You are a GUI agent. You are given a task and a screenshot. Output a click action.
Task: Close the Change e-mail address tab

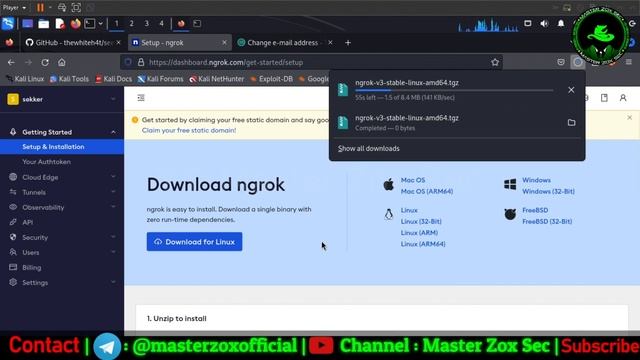[x=330, y=42]
